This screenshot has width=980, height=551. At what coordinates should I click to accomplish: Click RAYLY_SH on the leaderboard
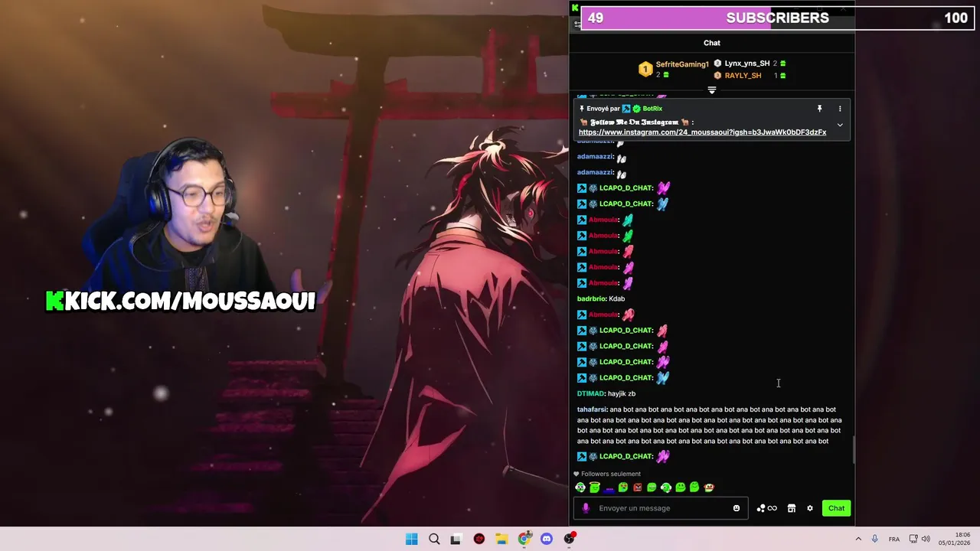click(x=743, y=76)
